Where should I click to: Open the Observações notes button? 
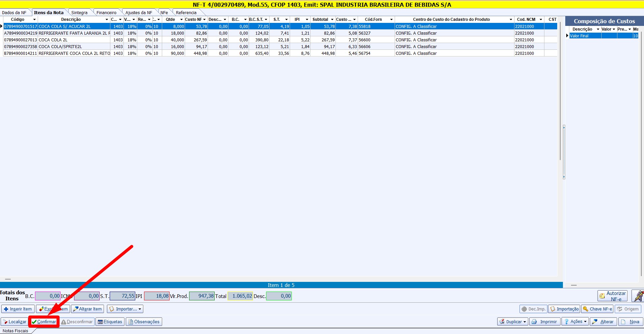point(144,322)
